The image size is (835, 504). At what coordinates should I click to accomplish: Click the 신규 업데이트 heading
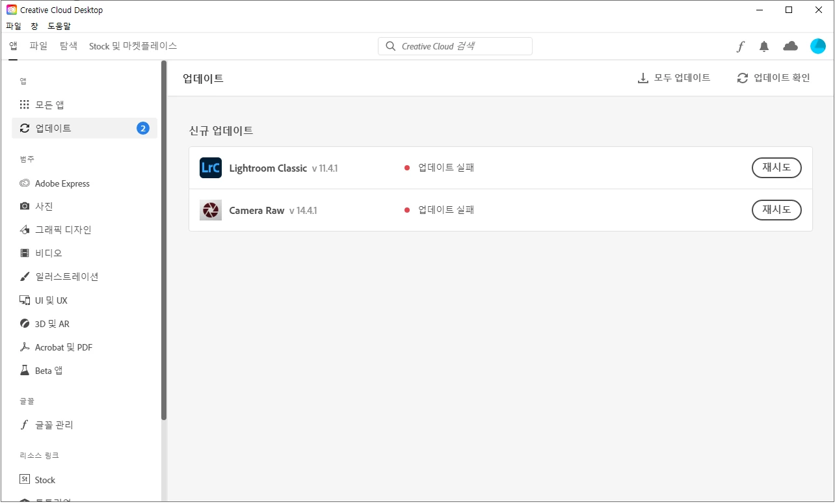[221, 131]
